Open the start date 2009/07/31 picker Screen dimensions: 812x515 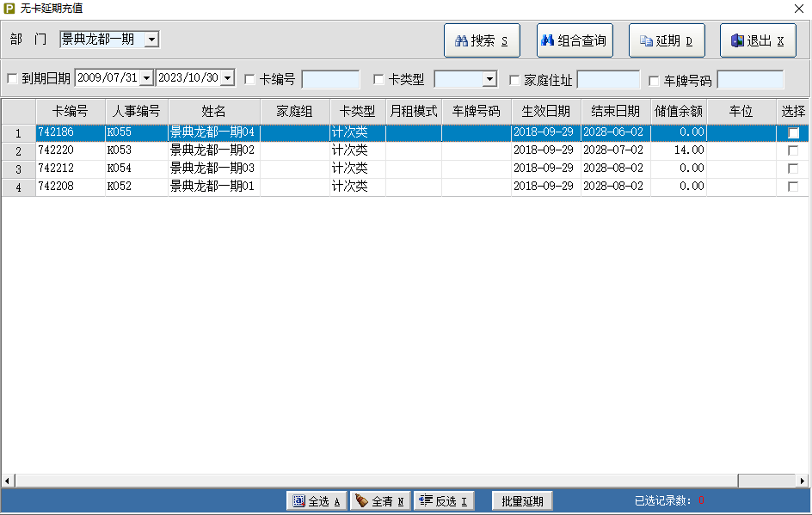coord(146,78)
